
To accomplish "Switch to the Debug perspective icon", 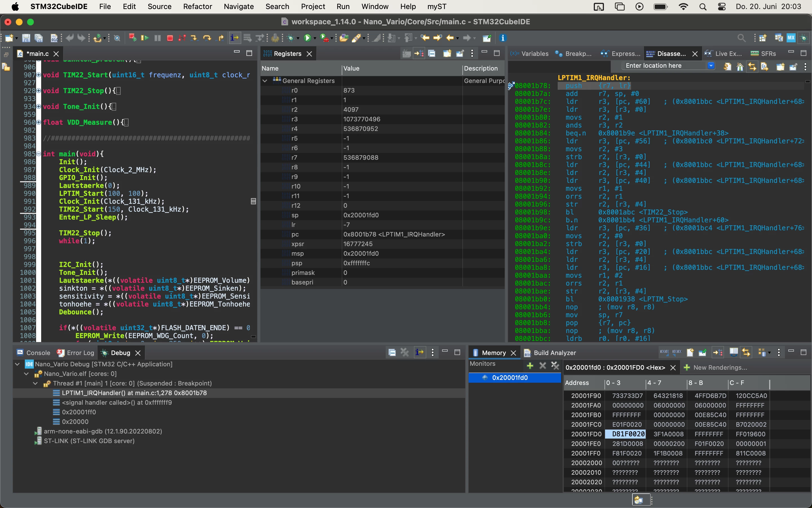I will (x=804, y=38).
